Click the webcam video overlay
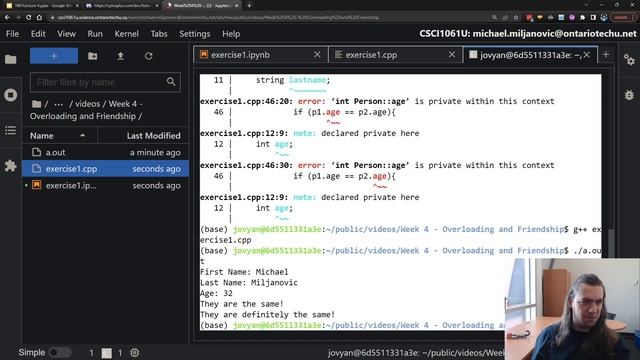This screenshot has height=360, width=640. coord(572,309)
